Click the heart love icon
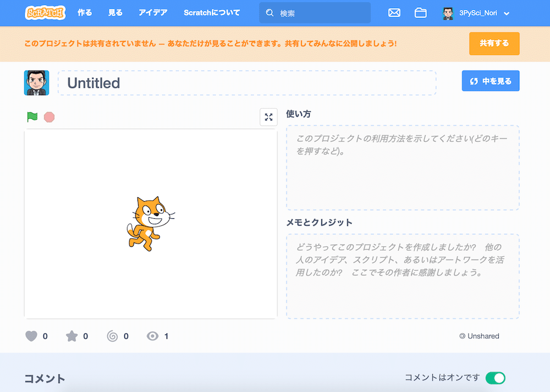The width and height of the screenshot is (550, 392). (x=31, y=336)
